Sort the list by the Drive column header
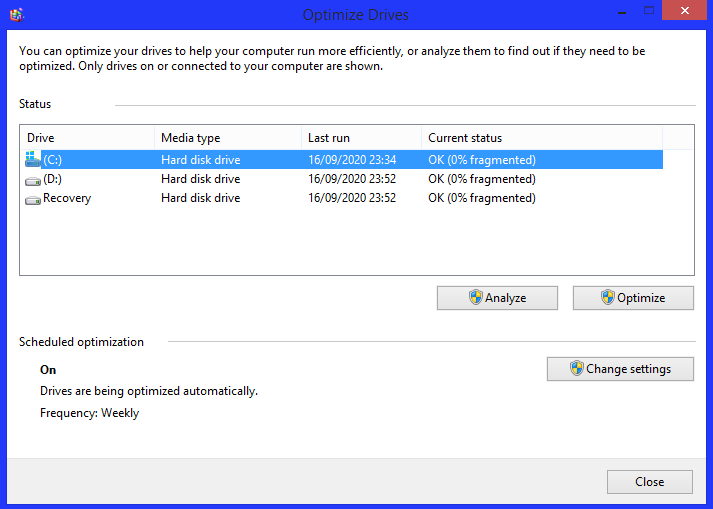 click(88, 137)
